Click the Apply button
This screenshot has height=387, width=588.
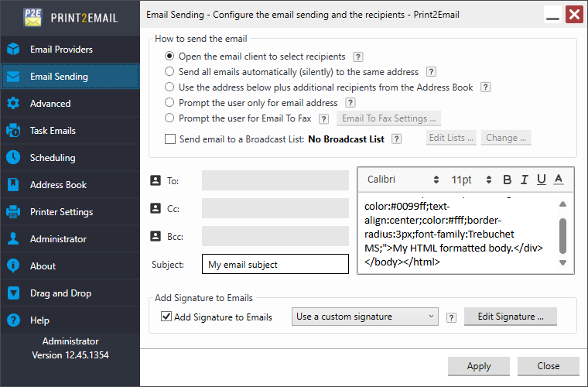478,366
